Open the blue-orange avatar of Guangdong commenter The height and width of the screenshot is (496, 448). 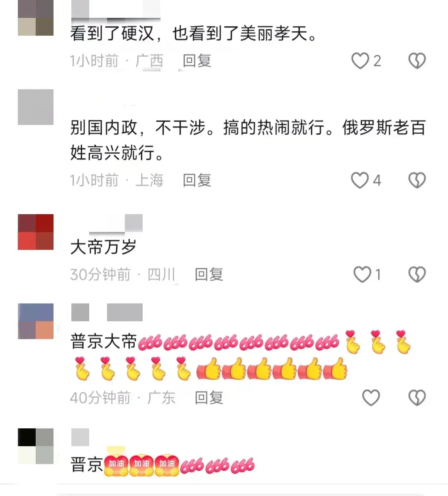tap(35, 321)
